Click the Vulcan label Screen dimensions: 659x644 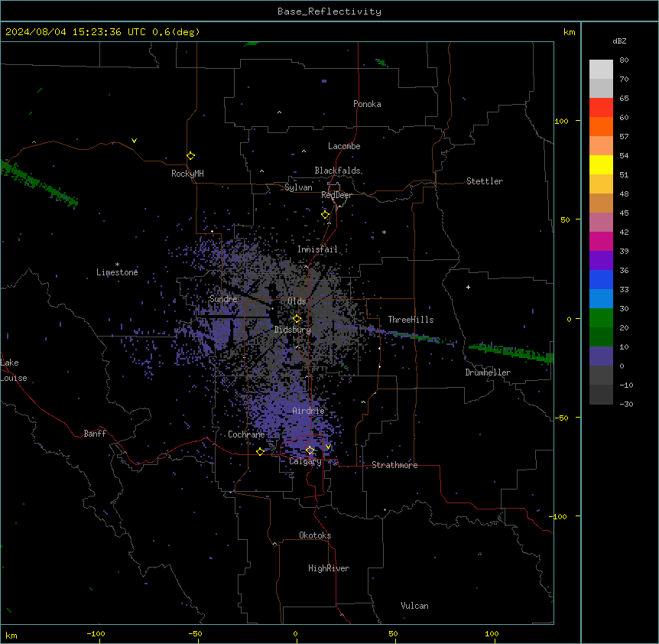click(x=415, y=606)
